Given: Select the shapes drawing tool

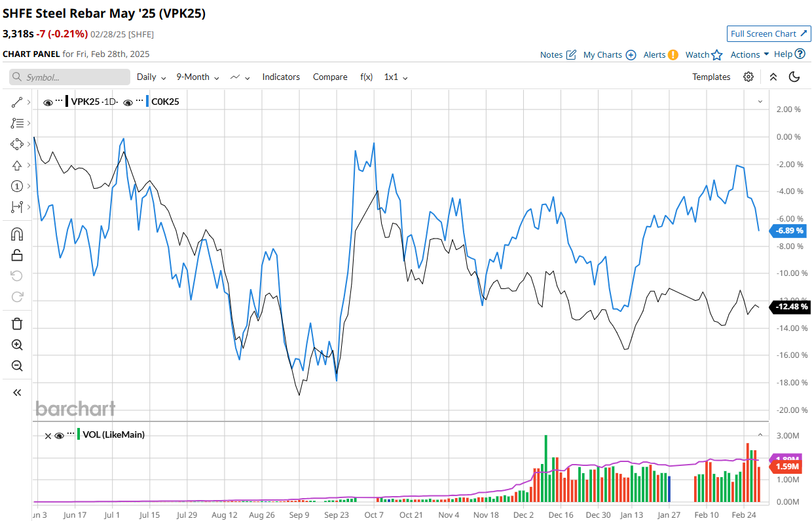Looking at the screenshot, I should [x=17, y=144].
